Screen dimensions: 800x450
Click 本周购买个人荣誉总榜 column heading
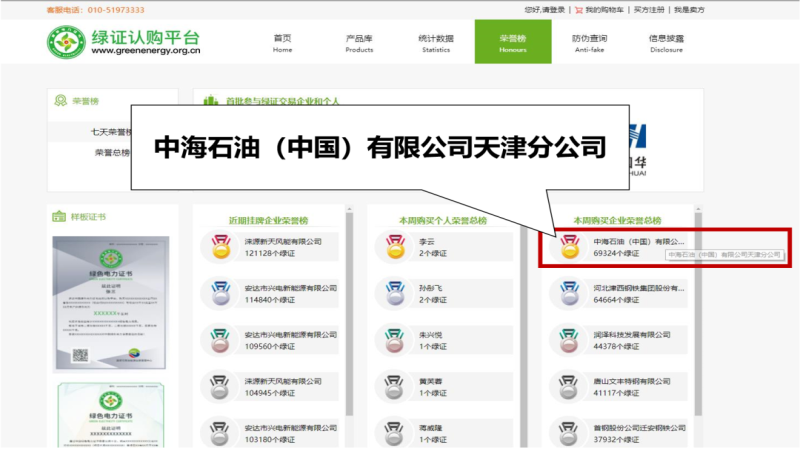tap(443, 220)
